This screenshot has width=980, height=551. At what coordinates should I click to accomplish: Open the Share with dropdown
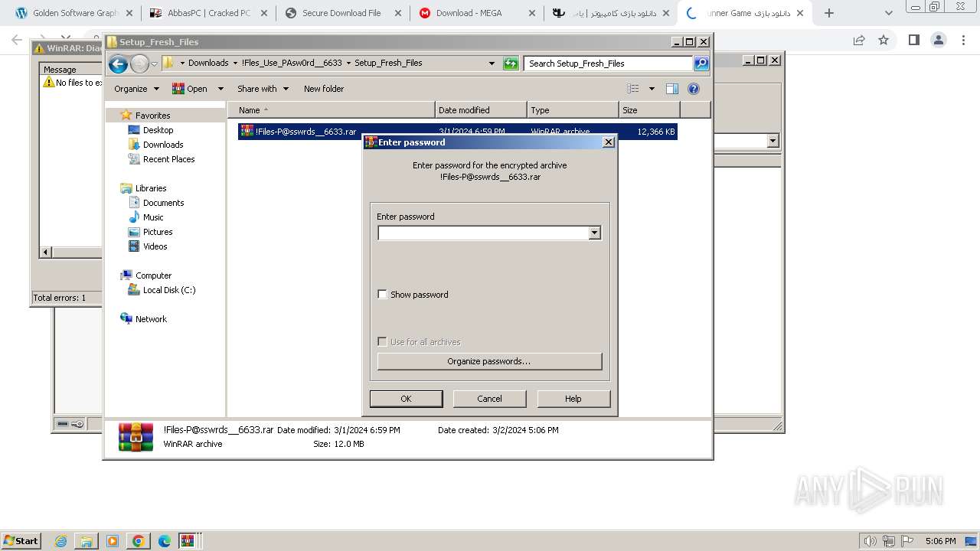pos(263,89)
